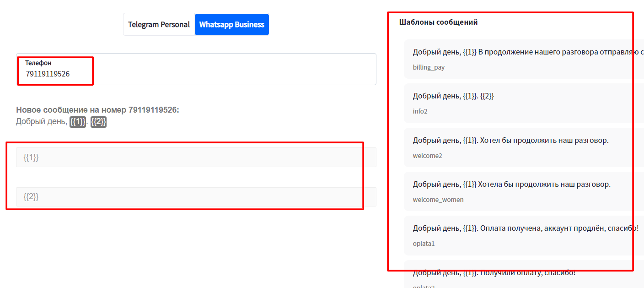Click "Хотел бы продолжить наш разговор" template text
644x288 pixels.
pyautogui.click(x=544, y=140)
